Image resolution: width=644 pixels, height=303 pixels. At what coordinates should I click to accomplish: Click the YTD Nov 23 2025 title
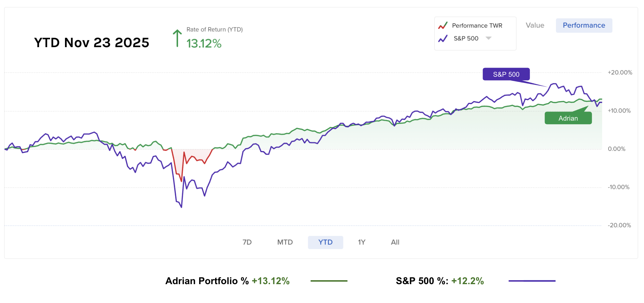click(92, 43)
